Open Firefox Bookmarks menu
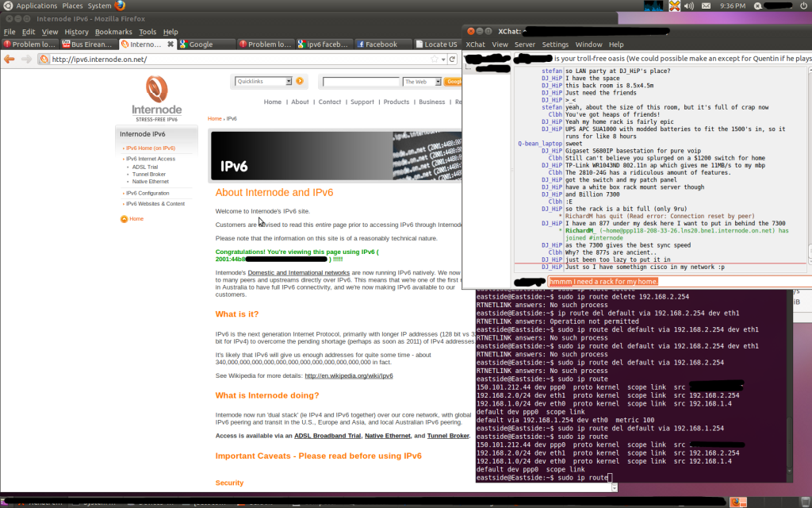Viewport: 812px width, 508px height. click(x=113, y=32)
